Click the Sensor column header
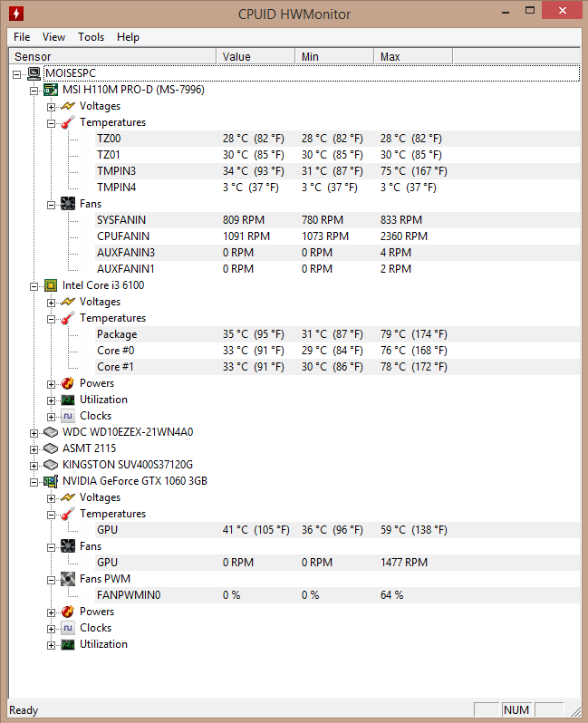Screen dimensions: 588x723 112,57
